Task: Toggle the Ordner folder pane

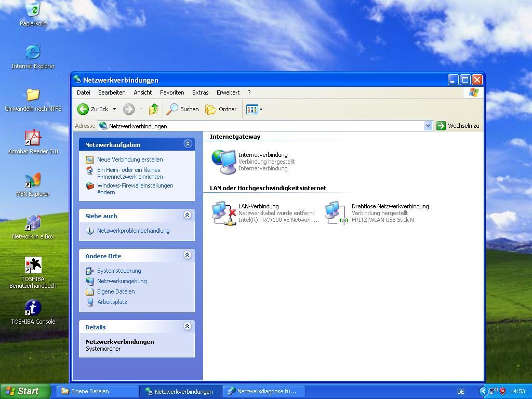Action: click(x=221, y=109)
